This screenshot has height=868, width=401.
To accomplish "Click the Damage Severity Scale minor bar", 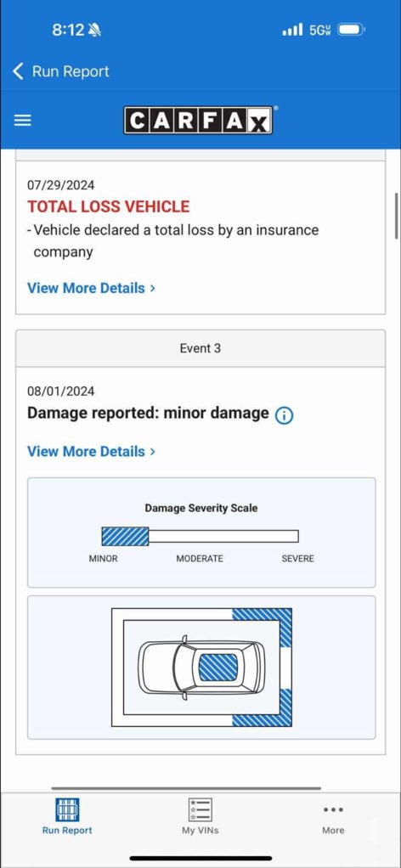I will click(x=125, y=537).
